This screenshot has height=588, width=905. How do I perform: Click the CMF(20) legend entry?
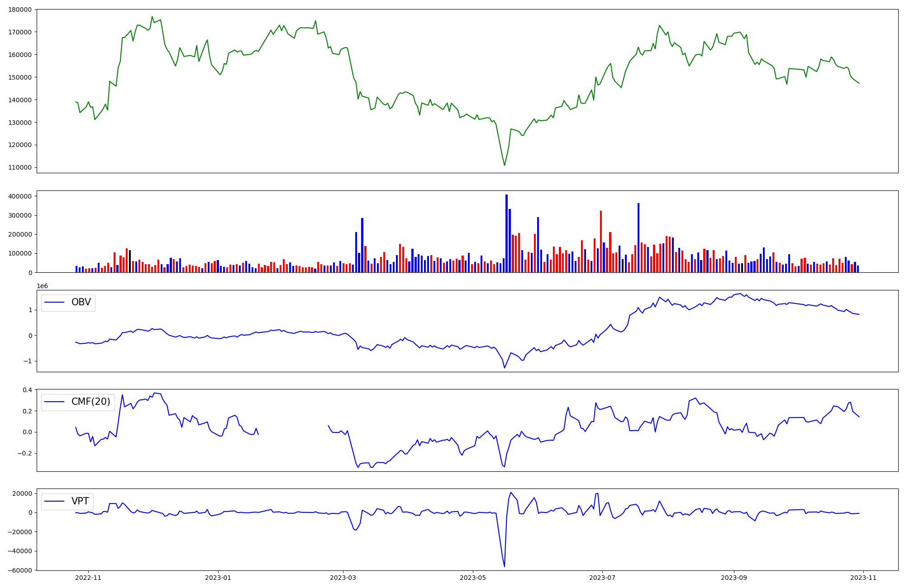click(x=90, y=402)
